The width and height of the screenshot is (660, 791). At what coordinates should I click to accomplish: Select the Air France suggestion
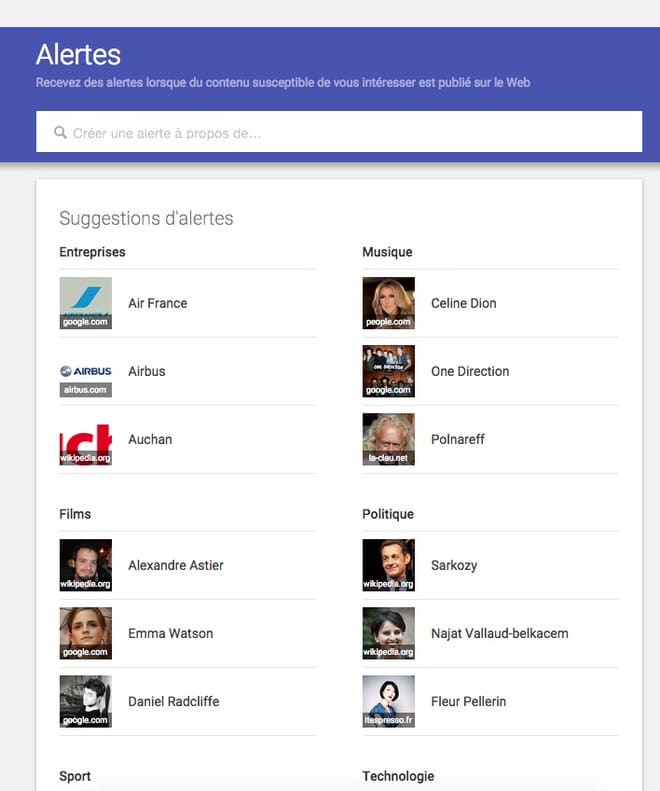pyautogui.click(x=157, y=303)
